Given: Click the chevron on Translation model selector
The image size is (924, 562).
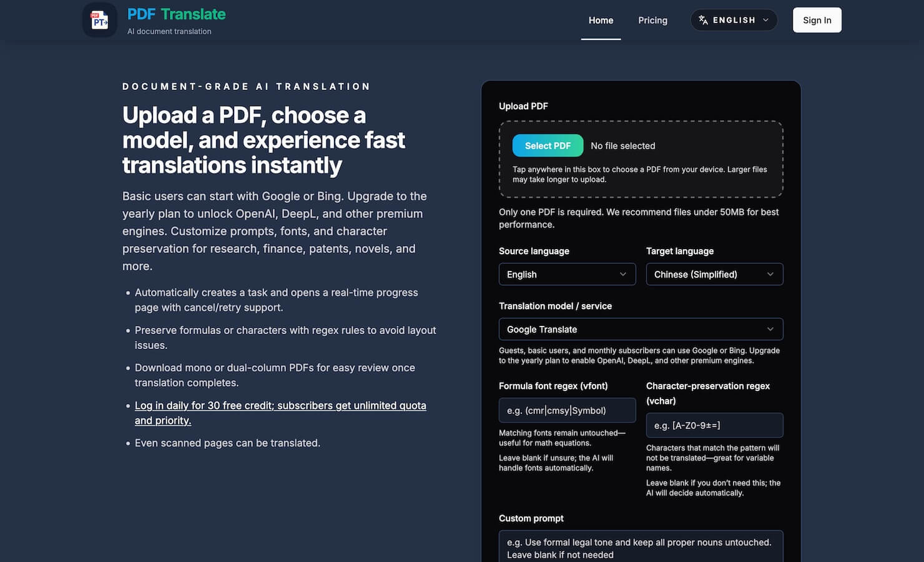Looking at the screenshot, I should point(770,329).
